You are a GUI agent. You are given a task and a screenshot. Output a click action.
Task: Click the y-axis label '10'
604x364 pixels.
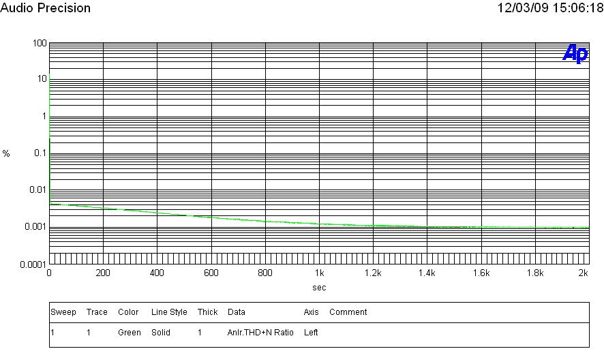click(x=42, y=79)
